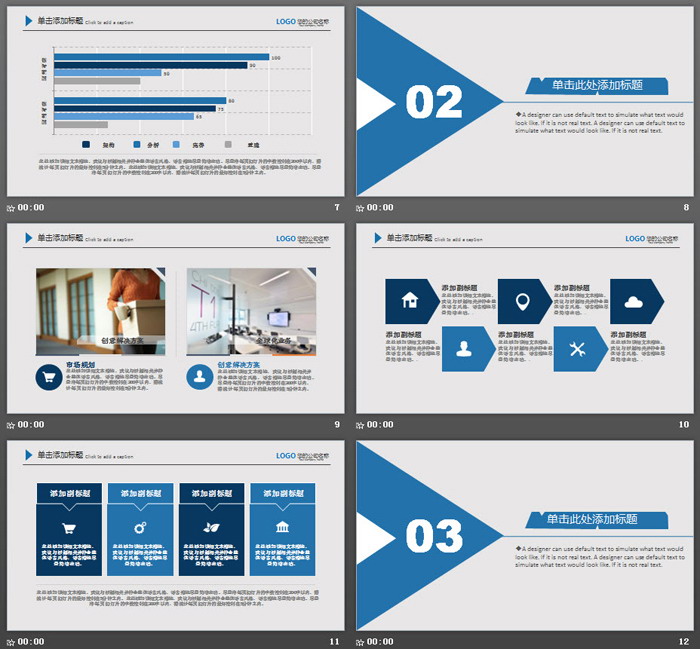This screenshot has width=700, height=649.
Task: Select the wrench tools icon on slide 10
Action: 576,348
